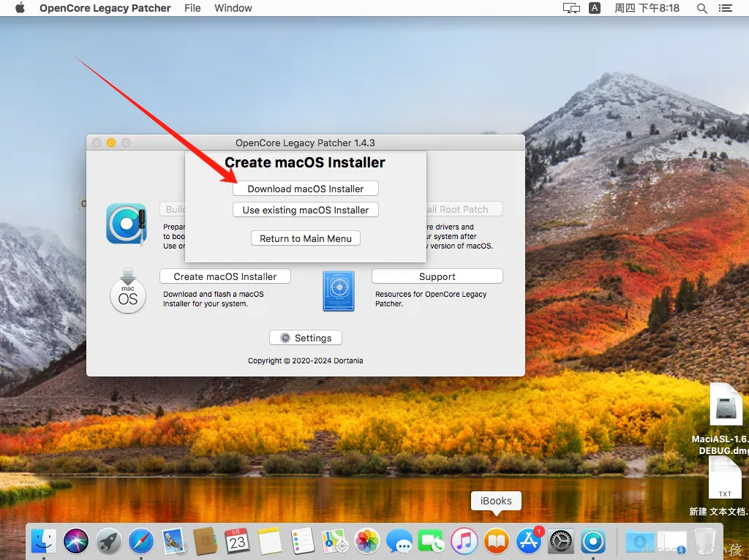The image size is (749, 560).
Task: Open the Apple menu
Action: pos(20,8)
